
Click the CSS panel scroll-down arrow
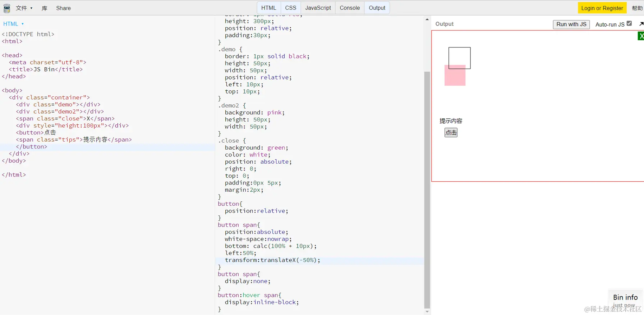point(427,312)
